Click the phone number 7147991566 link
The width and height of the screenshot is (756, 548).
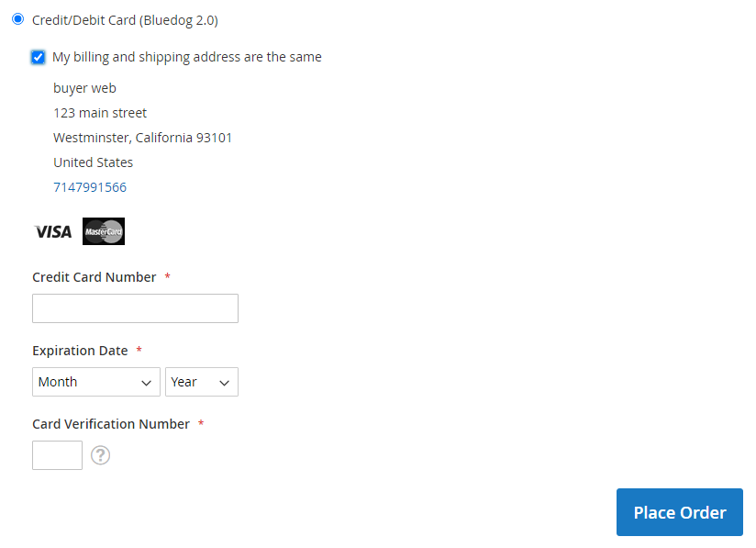tap(90, 187)
